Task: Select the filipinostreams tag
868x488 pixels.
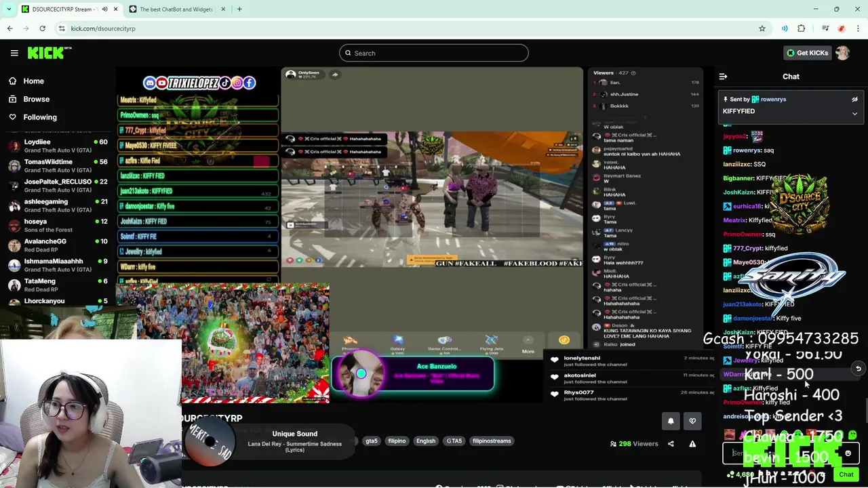Action: coord(492,441)
